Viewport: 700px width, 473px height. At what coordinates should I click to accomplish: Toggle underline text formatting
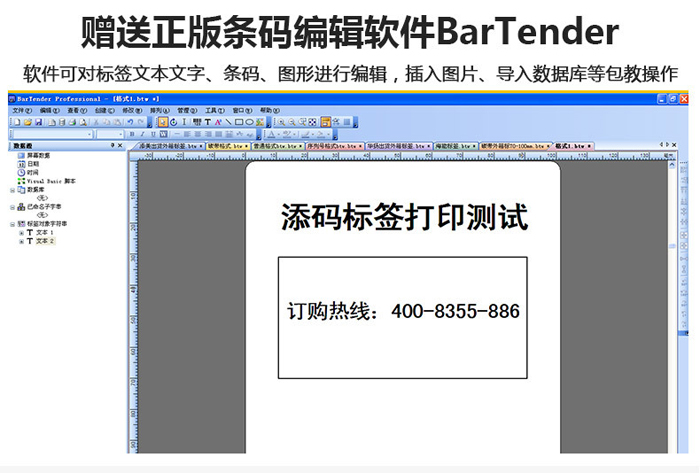(153, 134)
